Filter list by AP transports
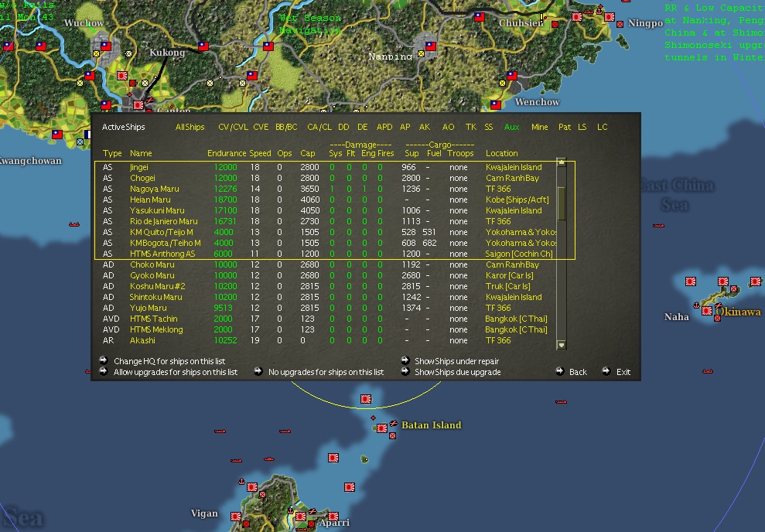Image resolution: width=765 pixels, height=532 pixels. pos(405,127)
